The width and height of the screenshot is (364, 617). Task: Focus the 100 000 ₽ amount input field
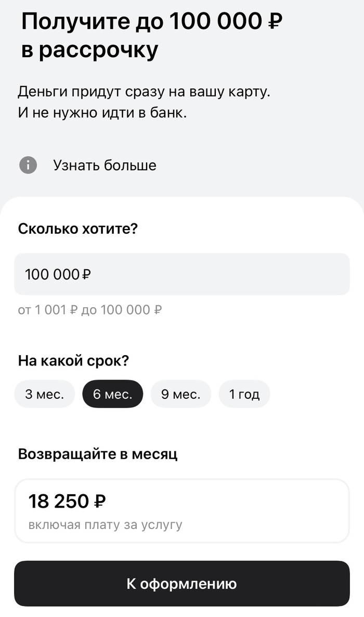click(x=181, y=274)
